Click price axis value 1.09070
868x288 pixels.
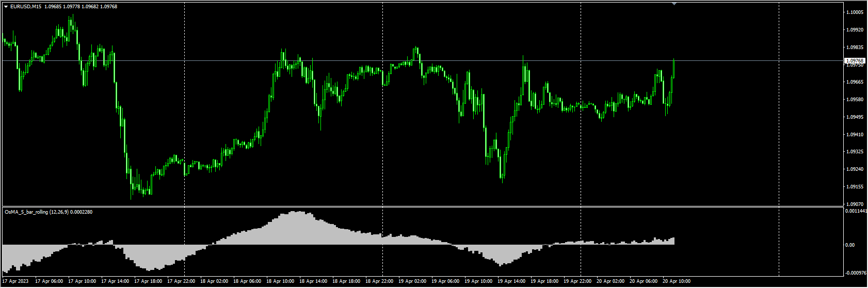click(855, 204)
